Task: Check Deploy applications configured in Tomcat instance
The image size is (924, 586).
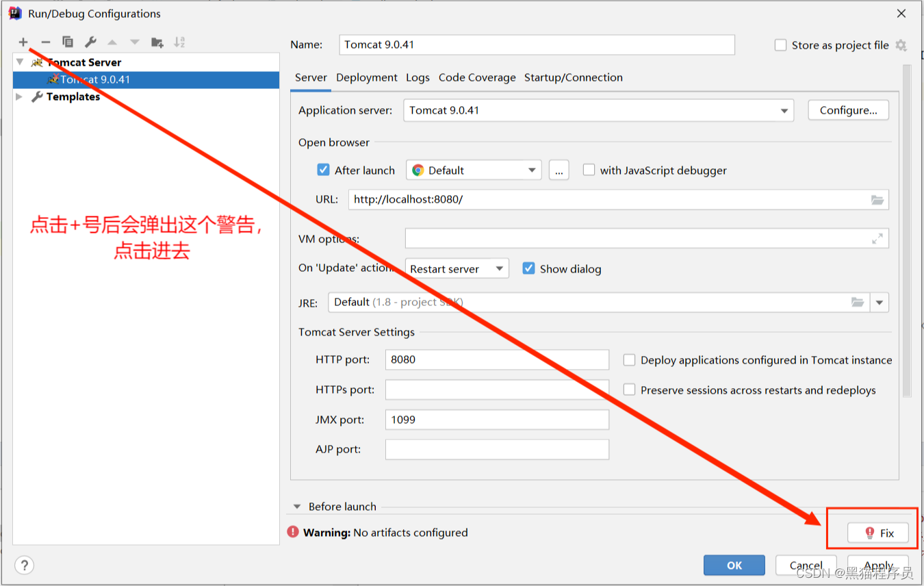Action: pos(630,360)
